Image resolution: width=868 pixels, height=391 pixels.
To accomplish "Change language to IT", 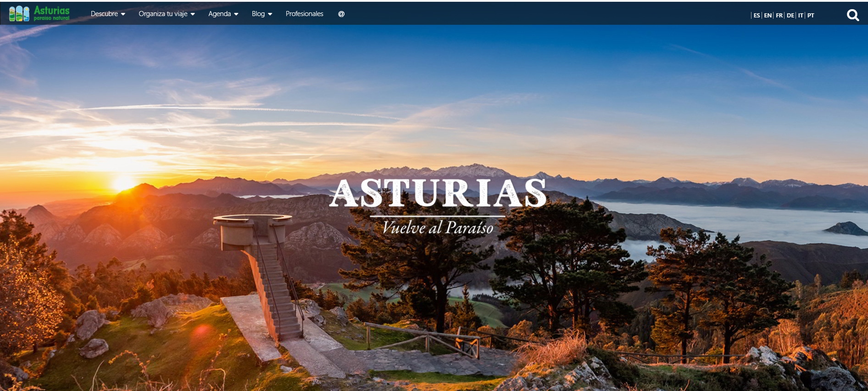I will click(801, 16).
